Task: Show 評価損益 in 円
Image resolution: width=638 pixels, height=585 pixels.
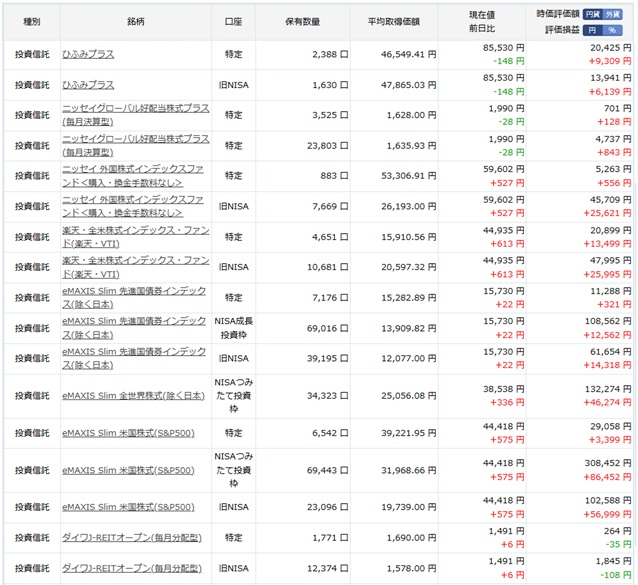Action: (x=592, y=30)
